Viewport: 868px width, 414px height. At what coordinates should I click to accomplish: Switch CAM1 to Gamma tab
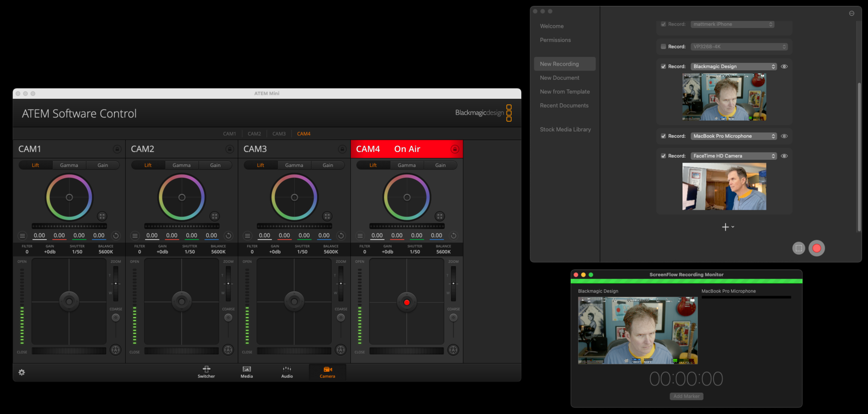tap(69, 165)
